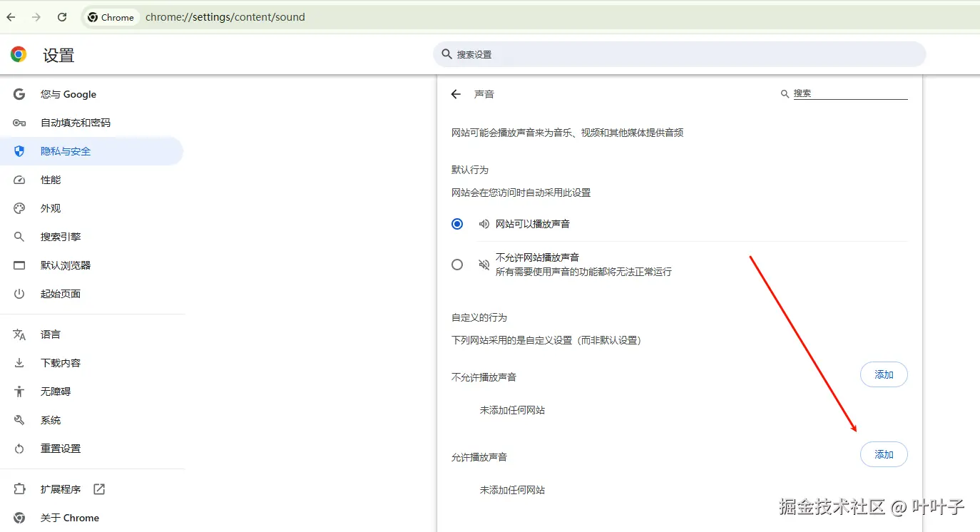Screen dimensions: 980x532
Task: Open 搜索引擎 settings section
Action: pos(91,237)
